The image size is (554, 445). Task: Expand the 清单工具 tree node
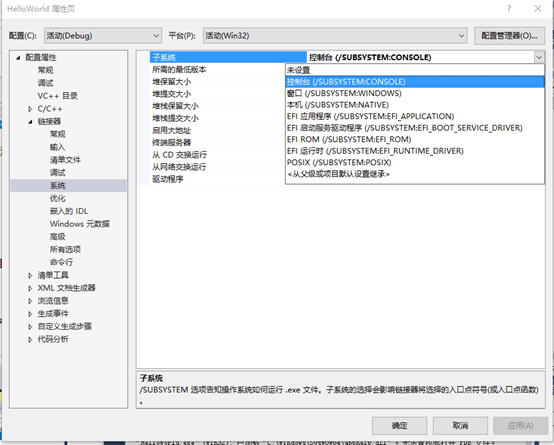[30, 275]
